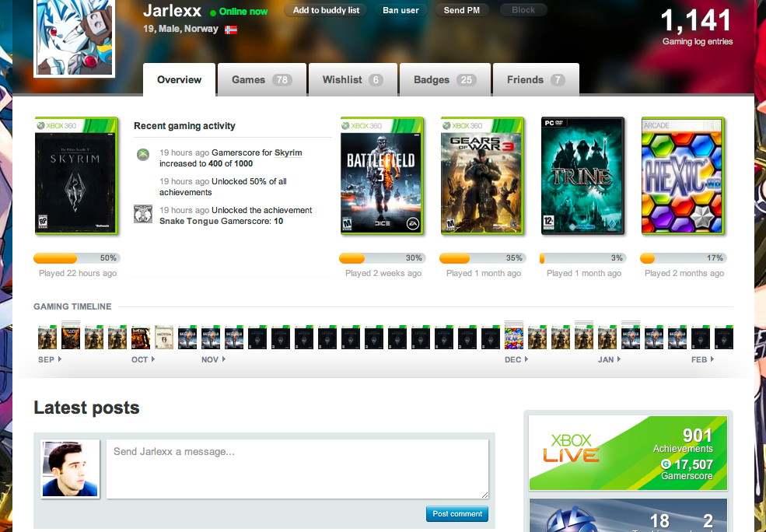Viewport: 766px width, 532px height.
Task: Click the Block button
Action: coord(523,10)
